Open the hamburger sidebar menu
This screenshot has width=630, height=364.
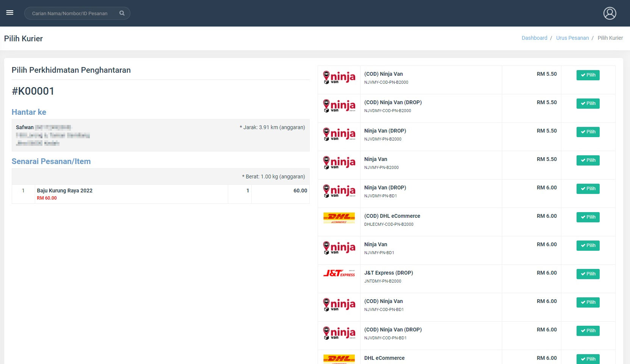(10, 13)
